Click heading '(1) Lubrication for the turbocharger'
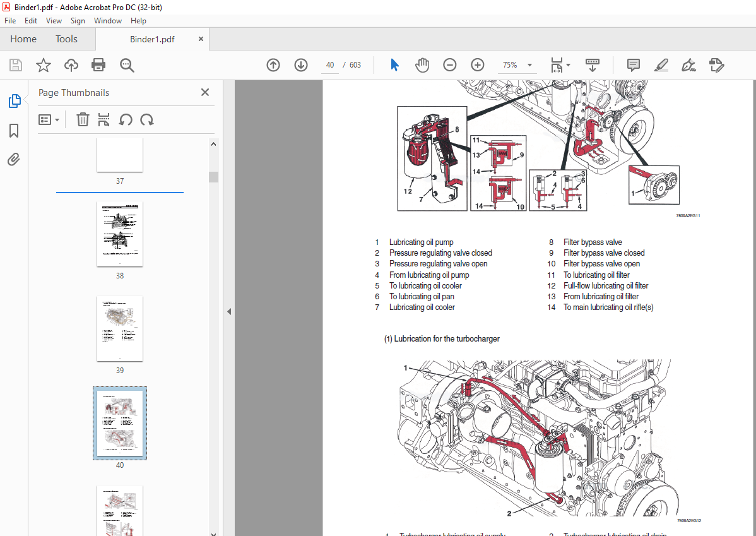Screen dimensions: 756x536 442,338
